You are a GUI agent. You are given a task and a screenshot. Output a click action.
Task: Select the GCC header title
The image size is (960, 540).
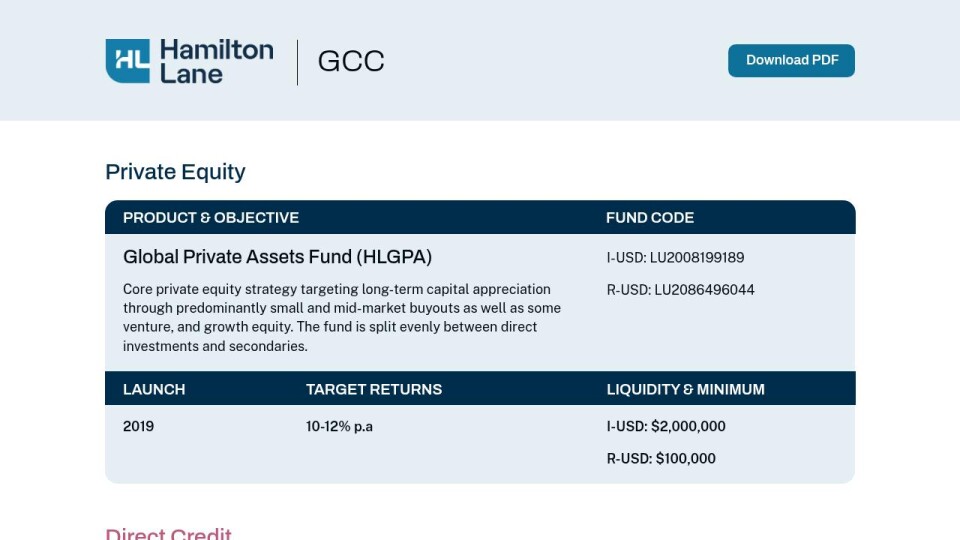351,61
